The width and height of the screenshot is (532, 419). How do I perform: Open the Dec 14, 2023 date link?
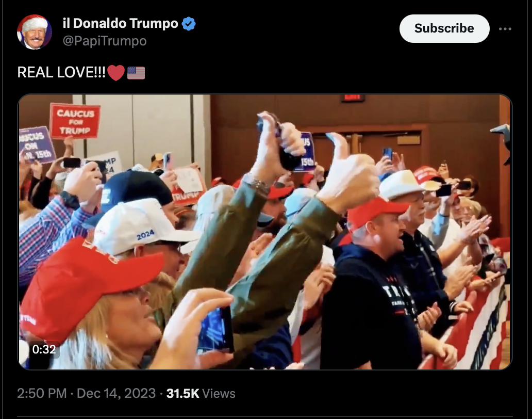click(x=116, y=393)
